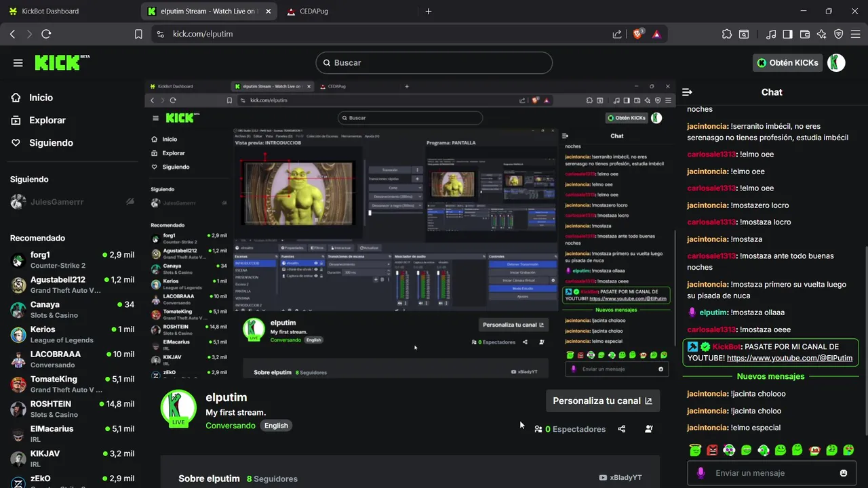Open the Brave VPN shield icon
Image resolution: width=868 pixels, height=488 pixels.
click(838, 34)
